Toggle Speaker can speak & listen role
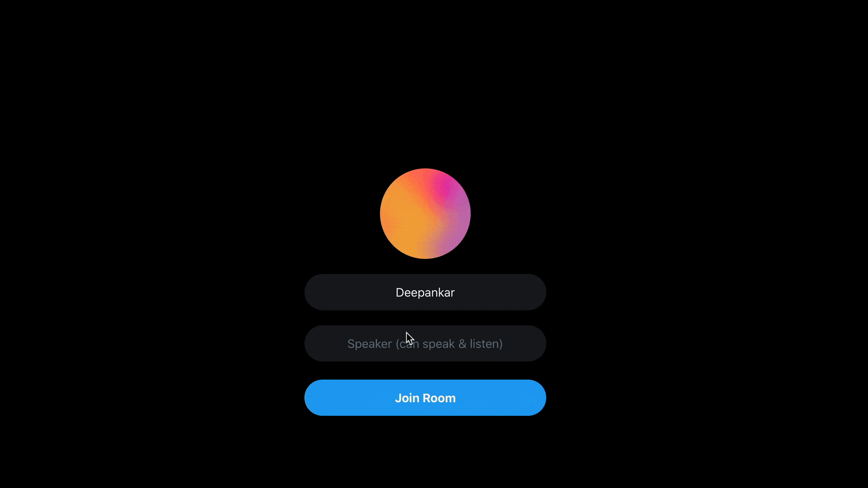Viewport: 868px width, 488px height. click(x=425, y=343)
